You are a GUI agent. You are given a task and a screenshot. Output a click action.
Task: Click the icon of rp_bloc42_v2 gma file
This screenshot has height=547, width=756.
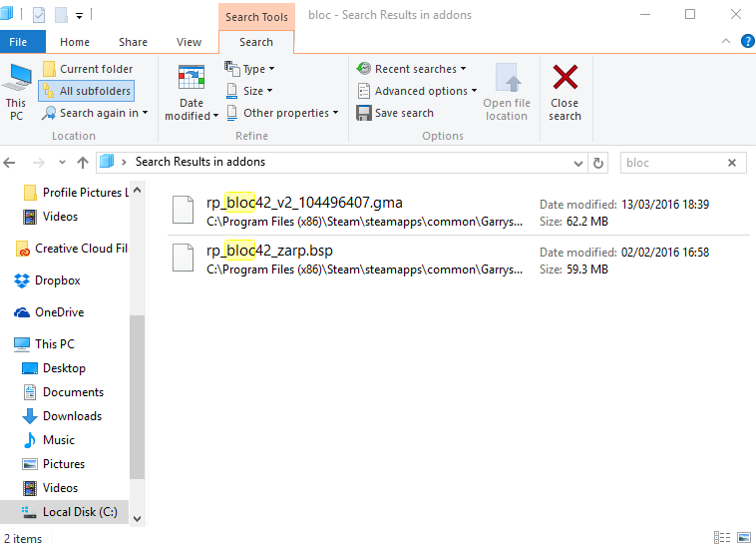click(x=184, y=210)
